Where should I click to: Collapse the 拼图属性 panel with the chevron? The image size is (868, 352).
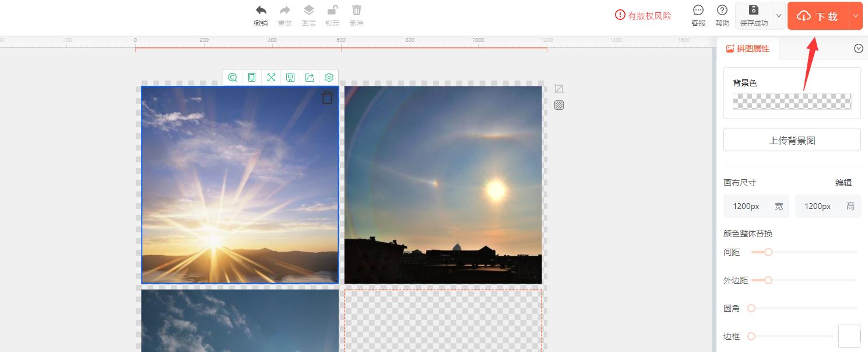pyautogui.click(x=858, y=49)
